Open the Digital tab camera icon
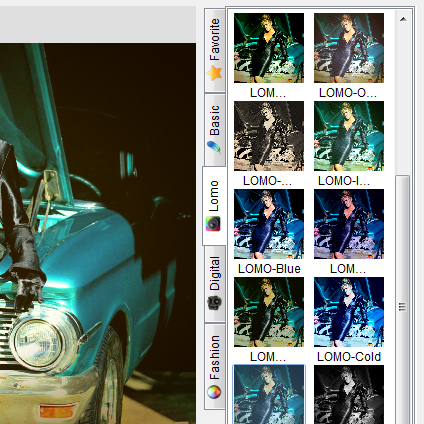 coord(215,302)
